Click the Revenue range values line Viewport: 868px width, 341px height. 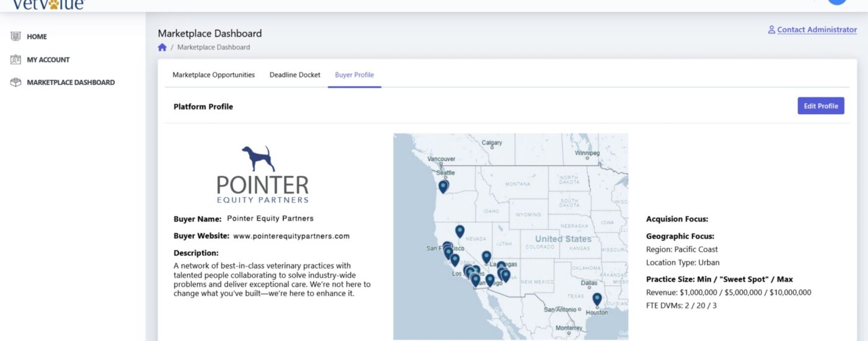(728, 293)
